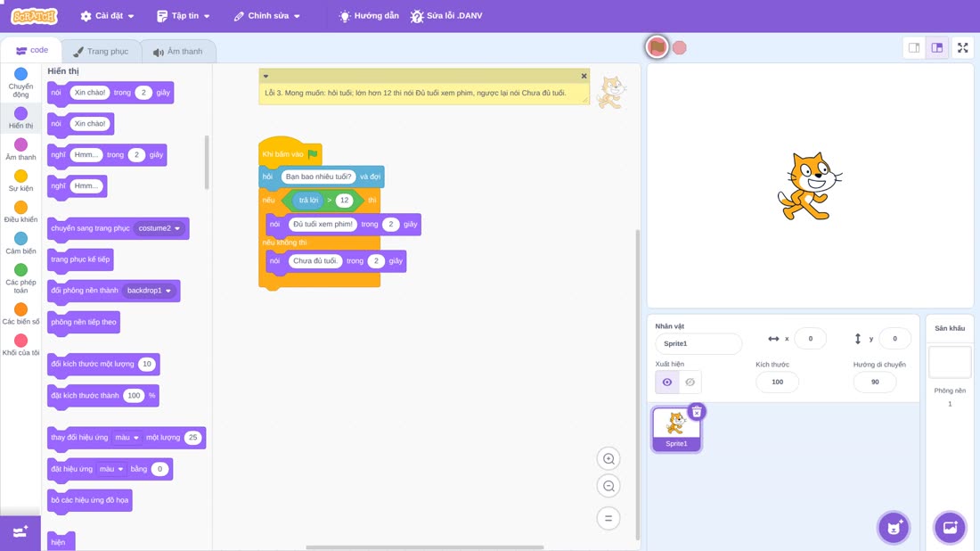Open the Hướng dẫn tutorials
Viewport: 980px width, 551px height.
[x=369, y=16]
